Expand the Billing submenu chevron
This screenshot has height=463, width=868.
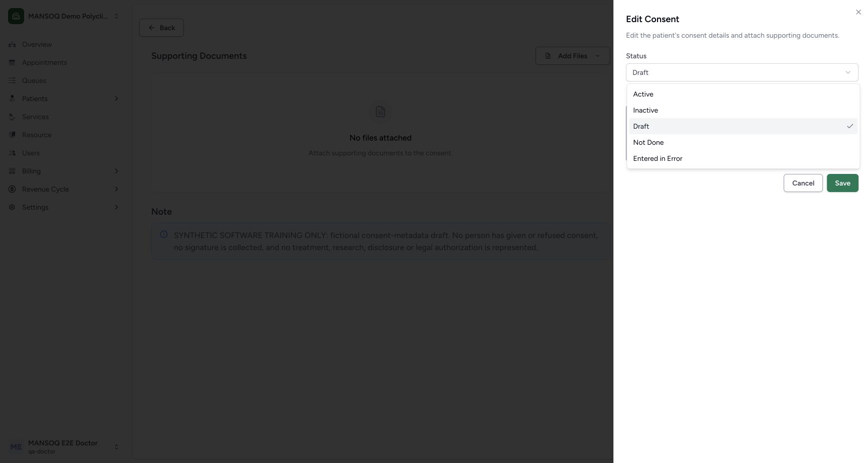(117, 171)
